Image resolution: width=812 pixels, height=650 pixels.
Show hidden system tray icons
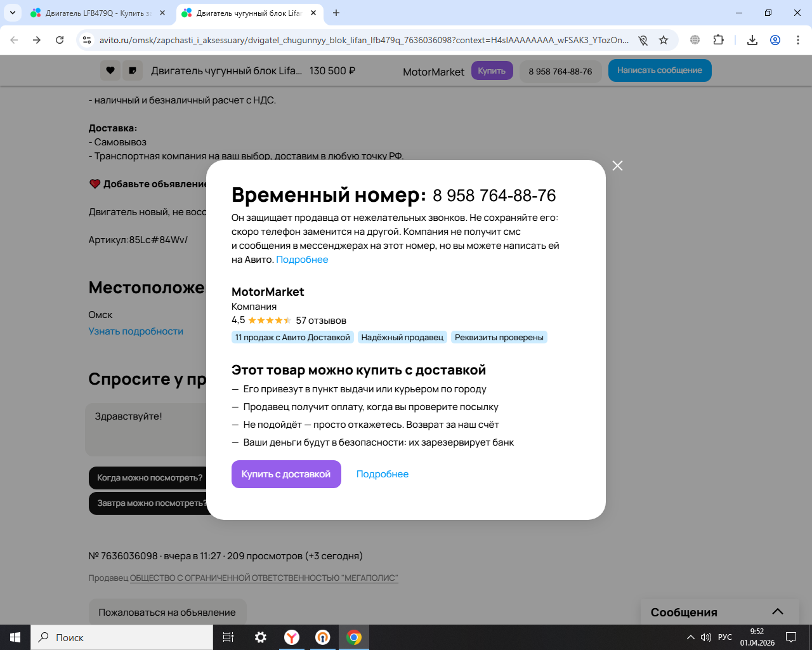tap(691, 637)
